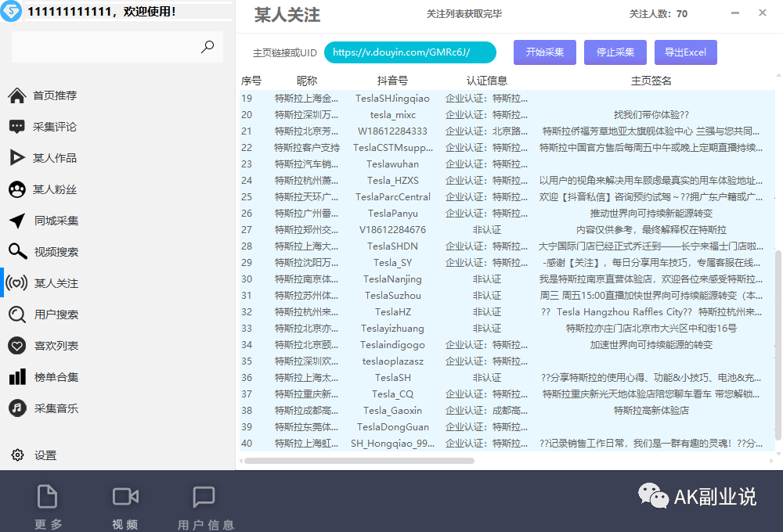783x532 pixels.
Task: Open 设置 gear icon
Action: click(x=17, y=455)
